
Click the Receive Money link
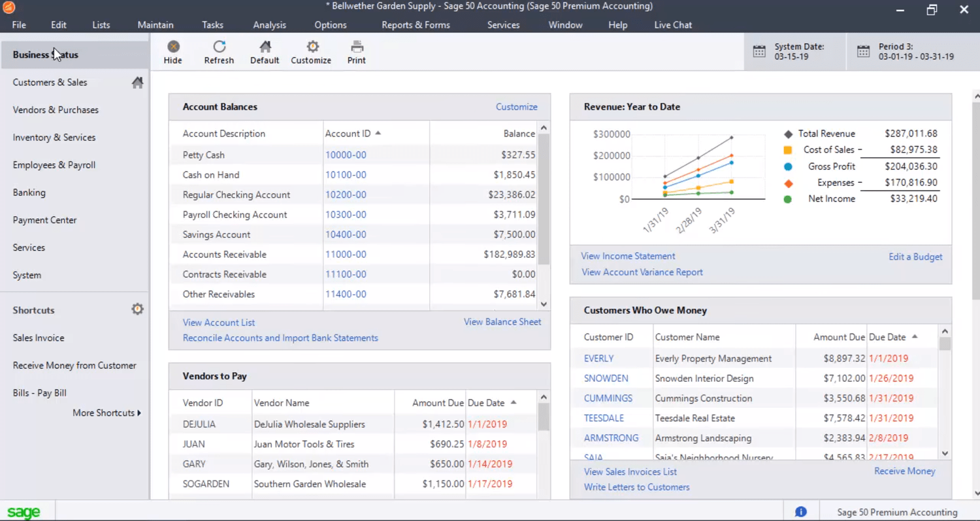904,471
